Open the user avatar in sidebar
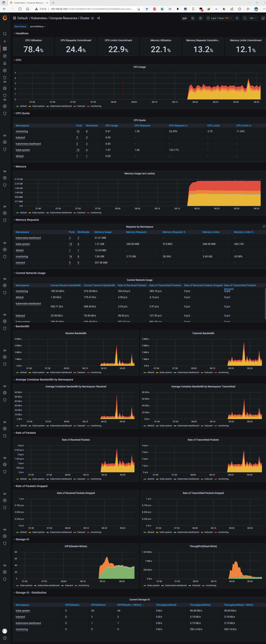 5,631
